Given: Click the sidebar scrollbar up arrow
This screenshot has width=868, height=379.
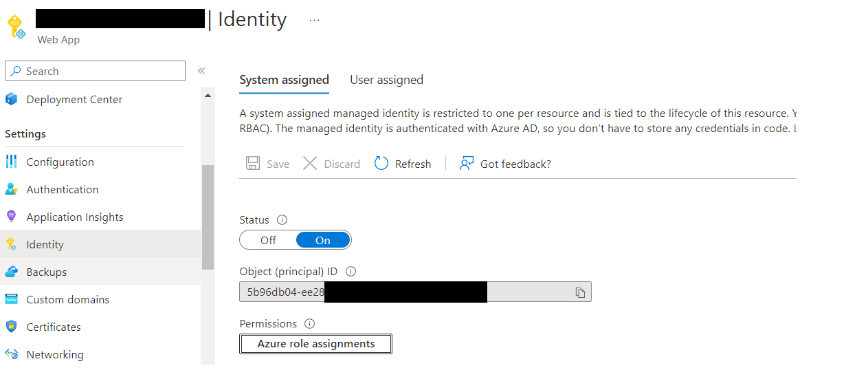Looking at the screenshot, I should click(208, 95).
